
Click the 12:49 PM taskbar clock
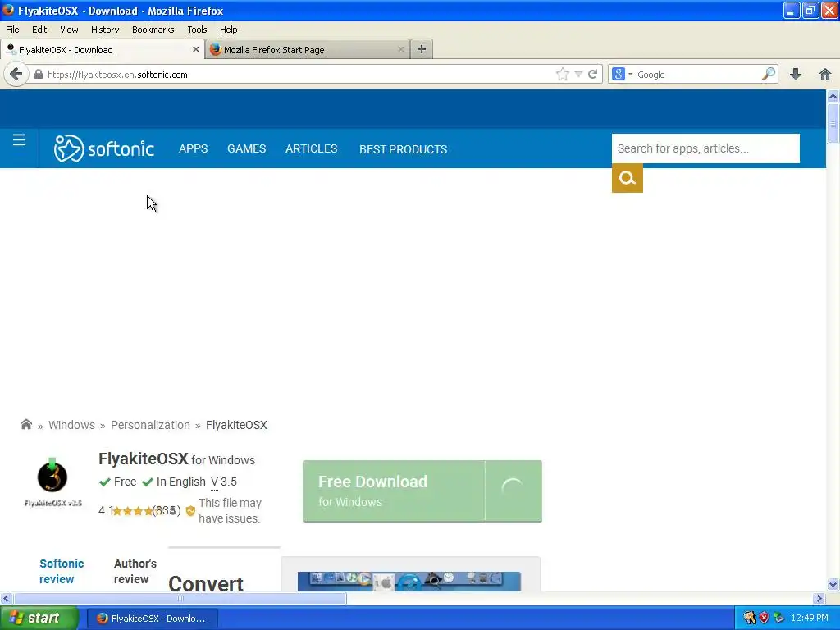810,618
